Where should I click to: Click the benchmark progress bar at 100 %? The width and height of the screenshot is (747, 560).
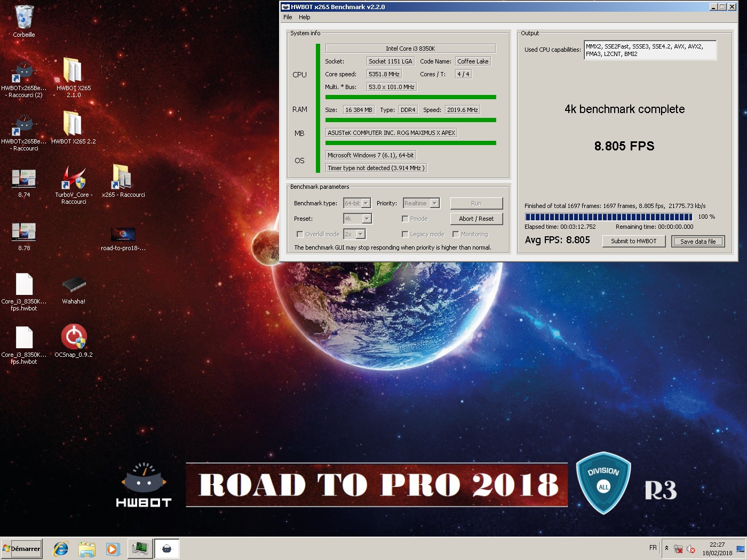[x=609, y=217]
